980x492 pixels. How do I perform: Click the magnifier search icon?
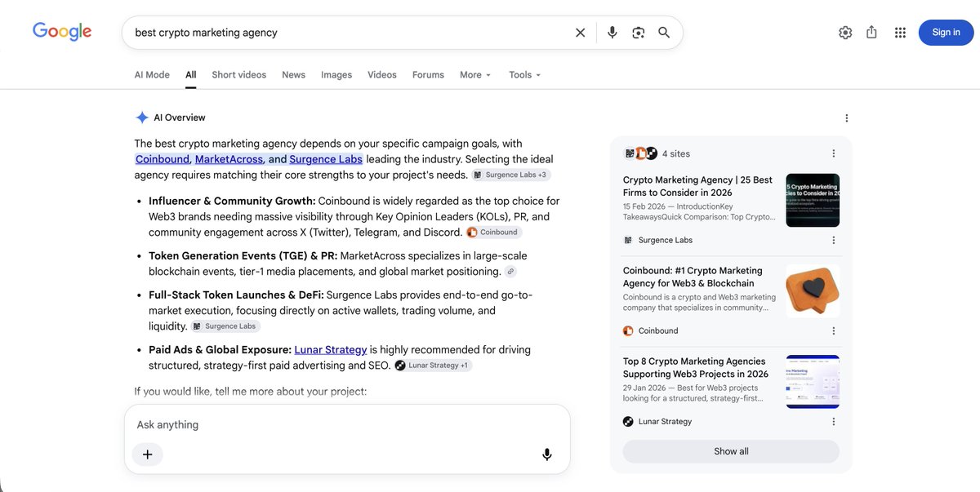click(x=664, y=33)
